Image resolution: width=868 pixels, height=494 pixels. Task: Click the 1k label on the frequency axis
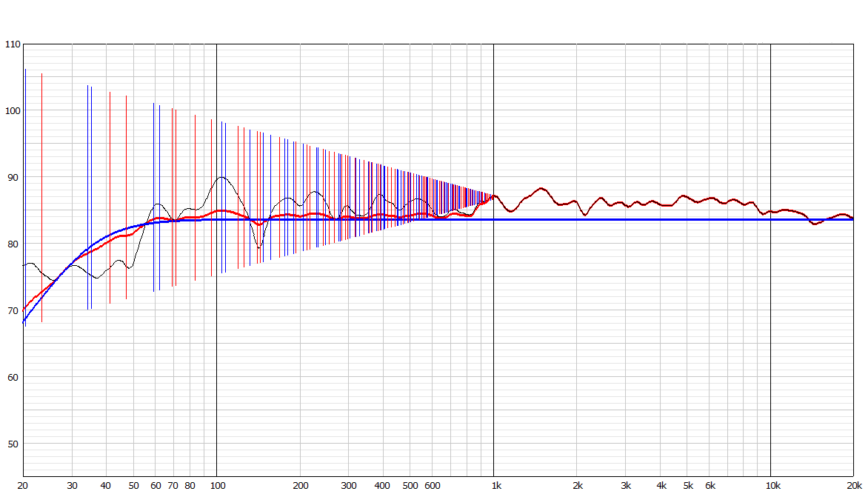click(496, 486)
